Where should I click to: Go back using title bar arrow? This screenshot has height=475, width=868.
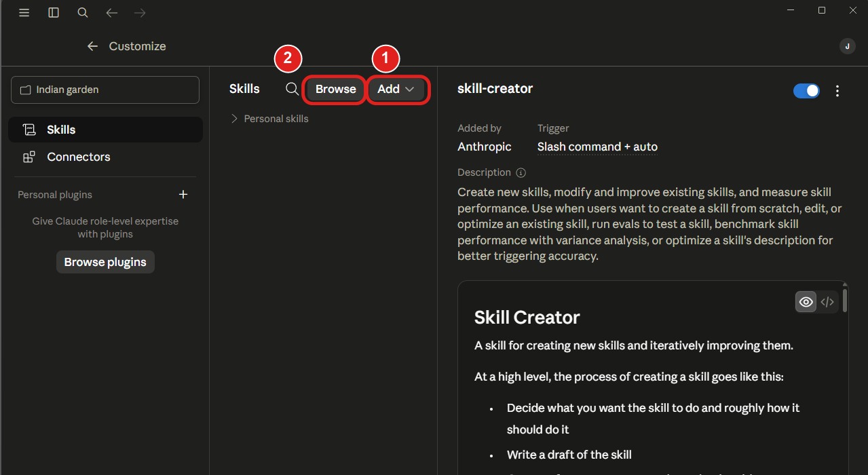pyautogui.click(x=112, y=12)
